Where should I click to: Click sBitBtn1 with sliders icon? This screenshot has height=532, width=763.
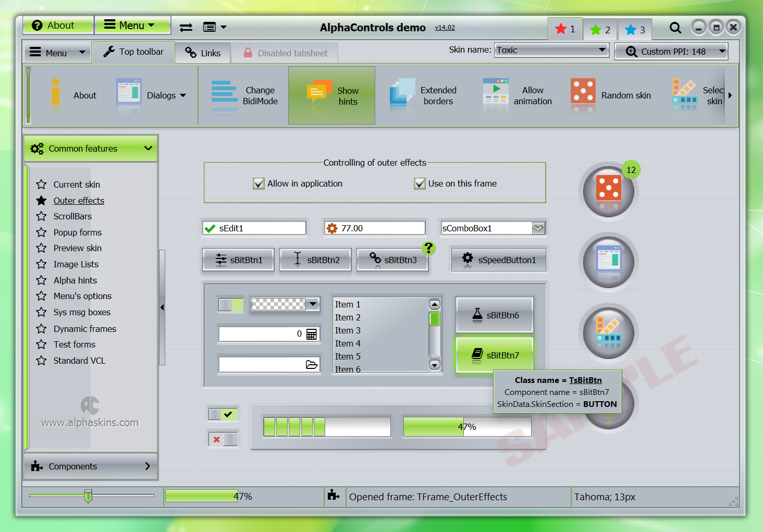tap(238, 259)
